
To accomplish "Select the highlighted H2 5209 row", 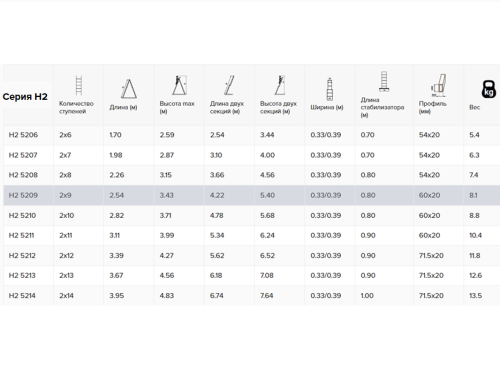I will click(252, 195).
